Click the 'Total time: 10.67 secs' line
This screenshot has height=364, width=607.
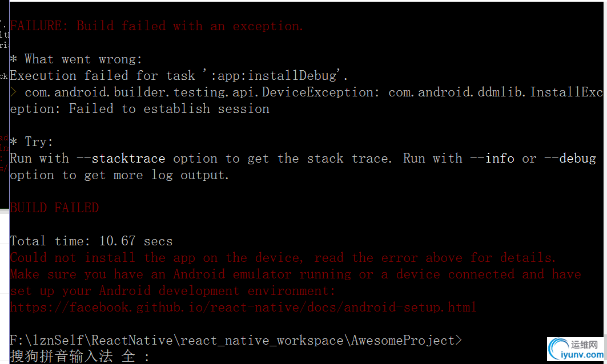(91, 241)
